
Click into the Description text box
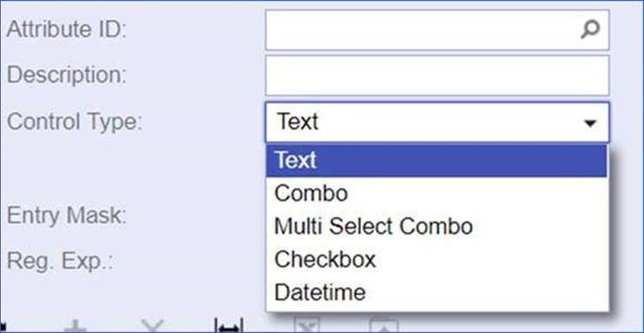click(438, 76)
